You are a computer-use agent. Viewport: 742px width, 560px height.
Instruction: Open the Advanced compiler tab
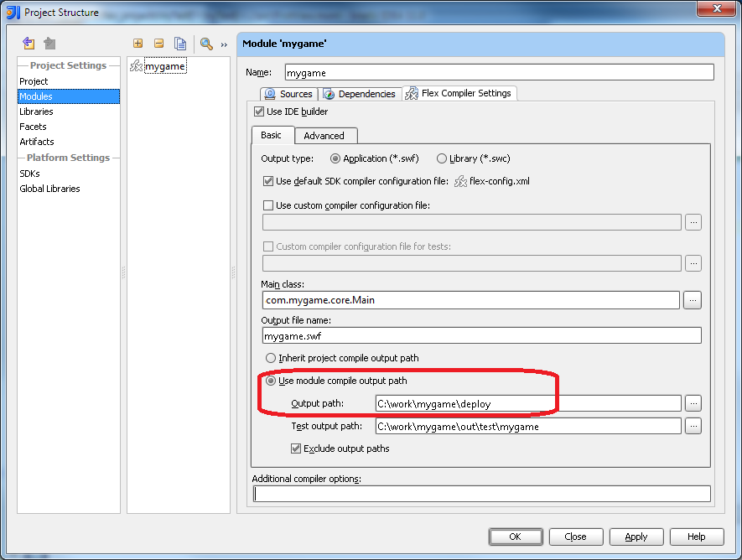pyautogui.click(x=324, y=136)
